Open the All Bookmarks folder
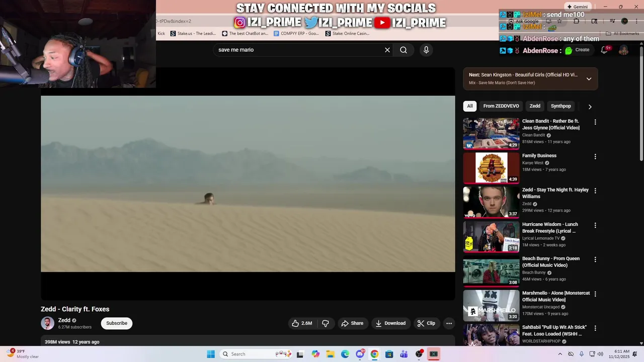The height and width of the screenshot is (362, 644). click(x=622, y=34)
